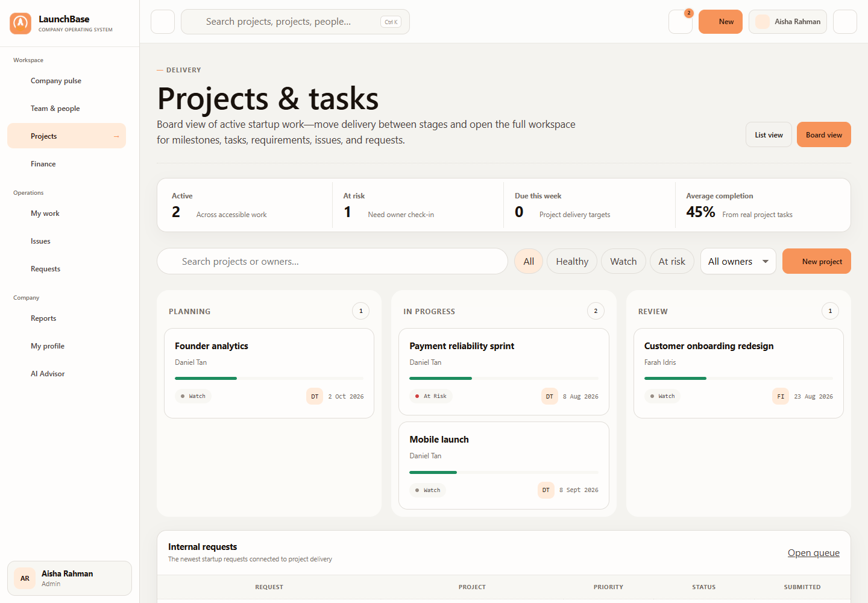Select Projects in the sidebar
This screenshot has height=603, width=868.
[x=66, y=136]
